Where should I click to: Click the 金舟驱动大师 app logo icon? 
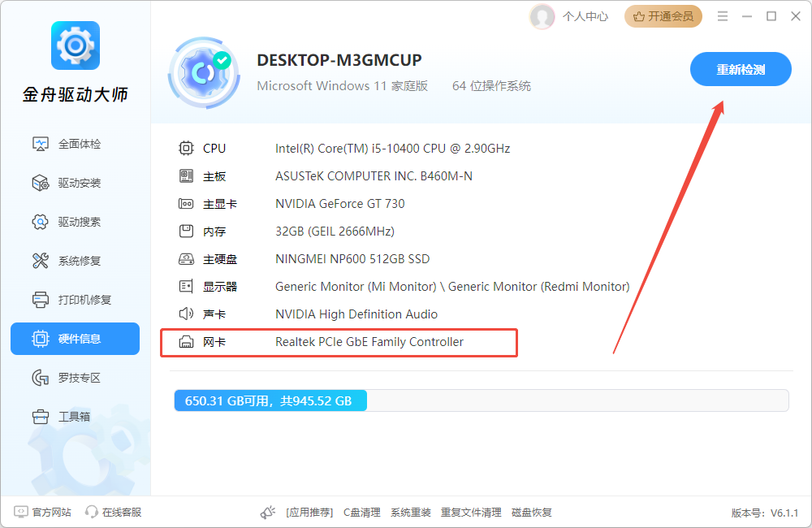[x=76, y=45]
